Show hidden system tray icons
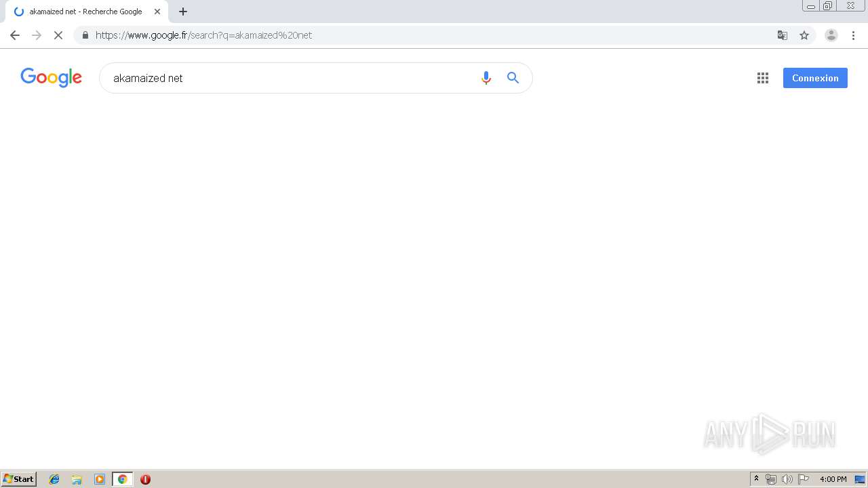The height and width of the screenshot is (488, 868). [x=756, y=479]
